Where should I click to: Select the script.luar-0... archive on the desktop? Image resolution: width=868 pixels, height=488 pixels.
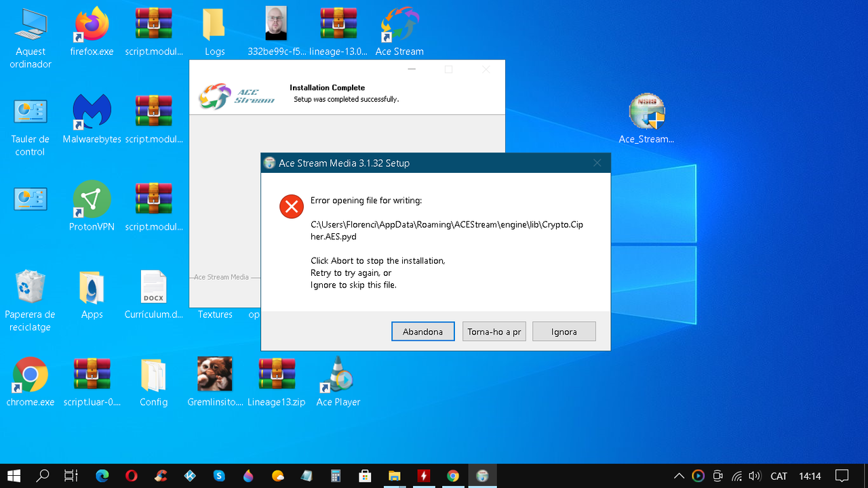92,382
